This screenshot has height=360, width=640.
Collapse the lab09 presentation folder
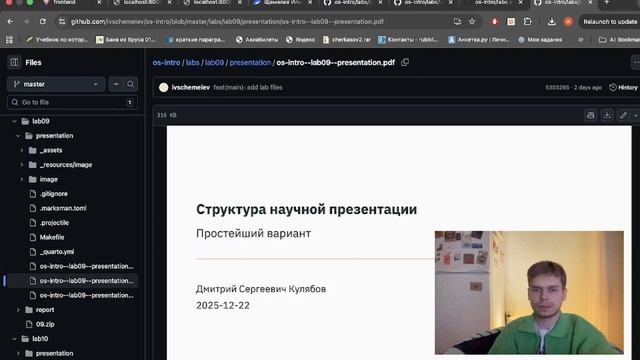click(18, 136)
